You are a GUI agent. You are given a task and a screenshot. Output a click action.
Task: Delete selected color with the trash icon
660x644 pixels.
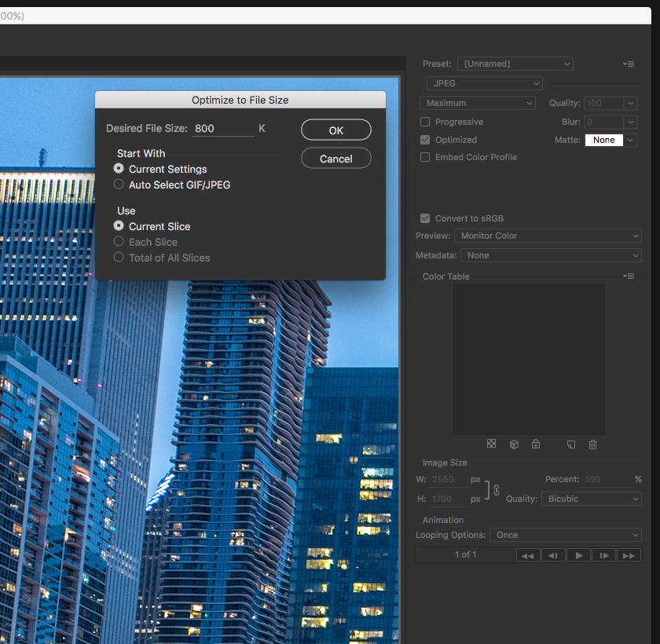pyautogui.click(x=592, y=445)
